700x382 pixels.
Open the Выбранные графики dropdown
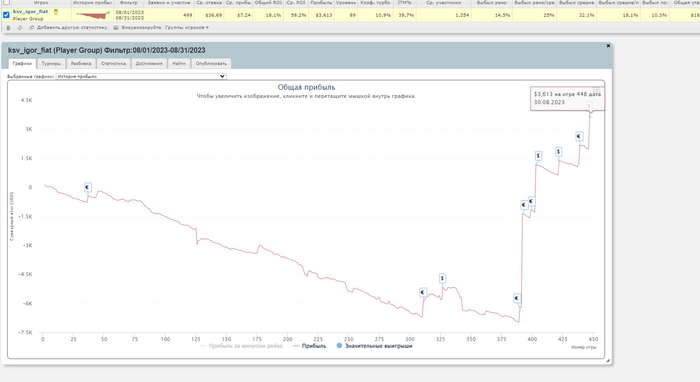click(141, 76)
